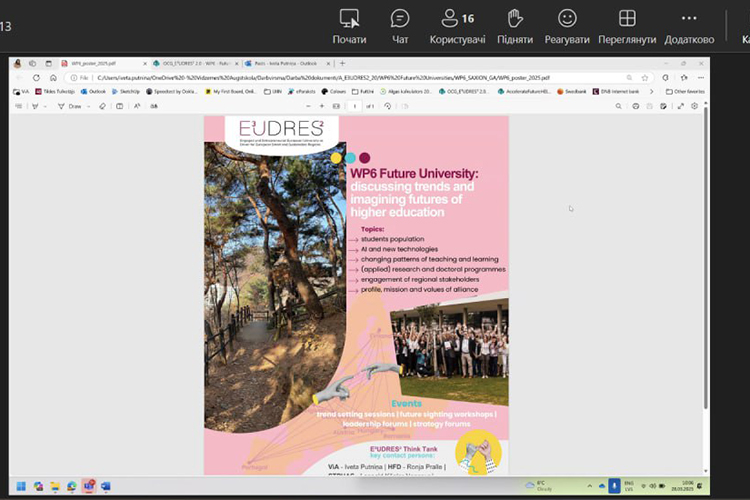Open Microsoft Teams from the taskbar
Viewport: 750px width, 500px height.
click(89, 486)
